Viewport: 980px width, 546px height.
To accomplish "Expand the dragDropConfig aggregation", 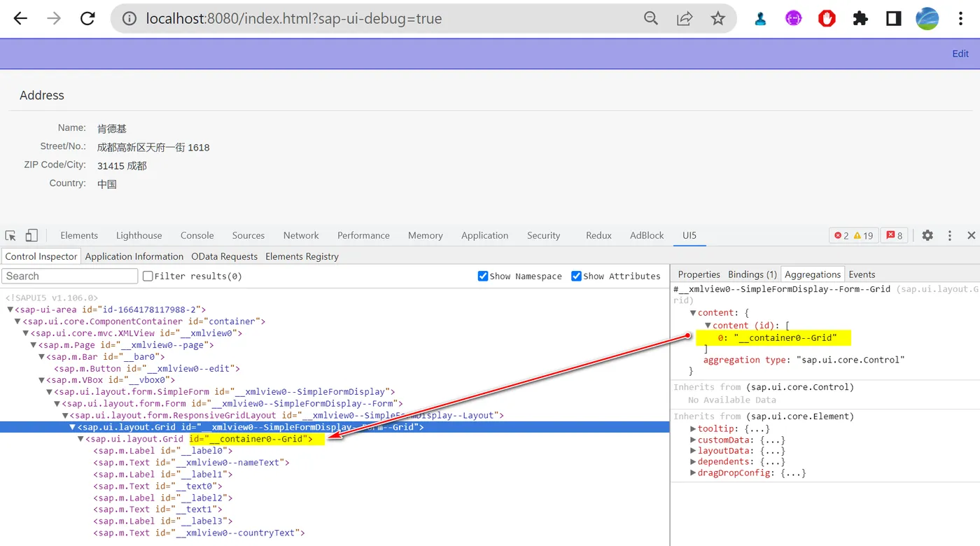I will pyautogui.click(x=693, y=473).
